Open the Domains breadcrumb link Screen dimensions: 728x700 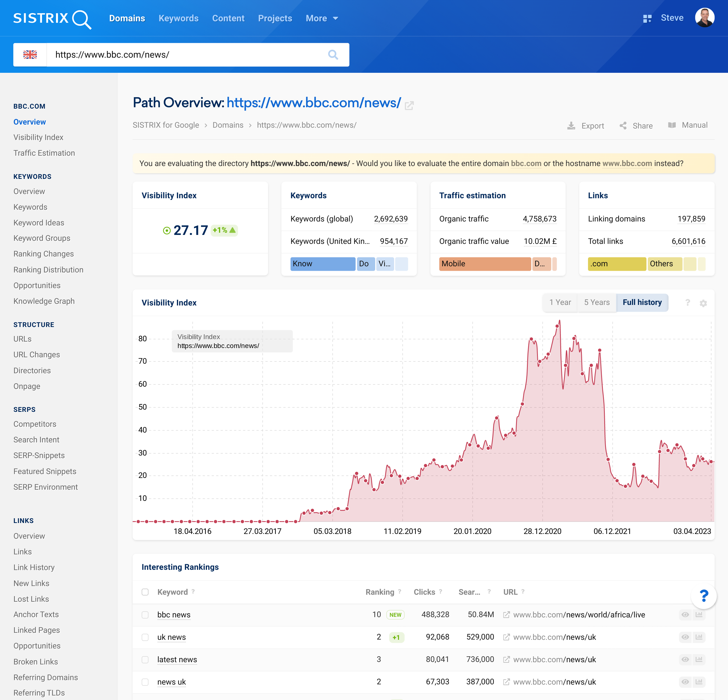[228, 125]
